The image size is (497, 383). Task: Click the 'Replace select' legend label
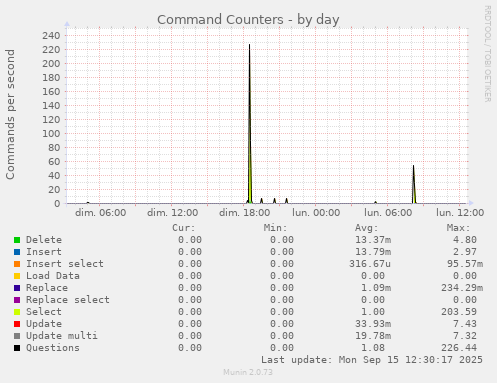(x=68, y=300)
